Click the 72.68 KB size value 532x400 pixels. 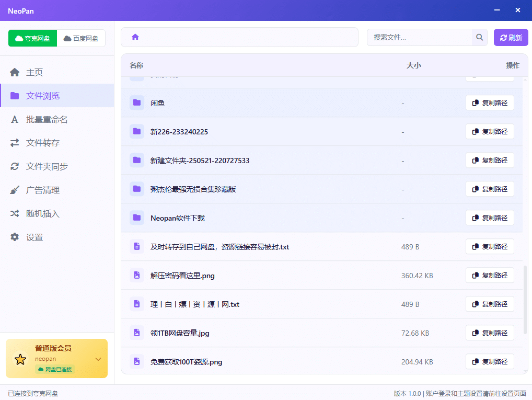(415, 333)
